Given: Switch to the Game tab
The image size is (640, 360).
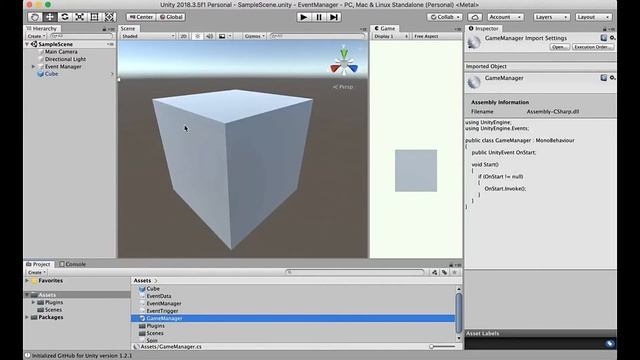Looking at the screenshot, I should pyautogui.click(x=385, y=29).
